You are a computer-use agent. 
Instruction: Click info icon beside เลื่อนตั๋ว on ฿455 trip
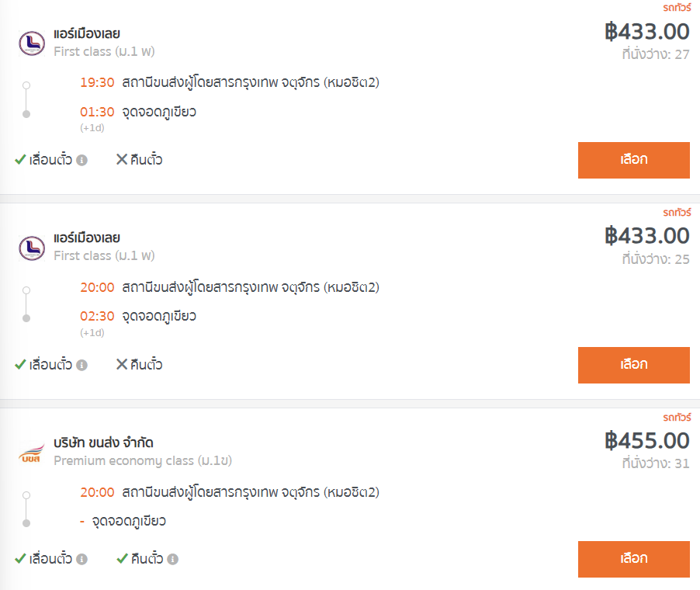coord(82,559)
